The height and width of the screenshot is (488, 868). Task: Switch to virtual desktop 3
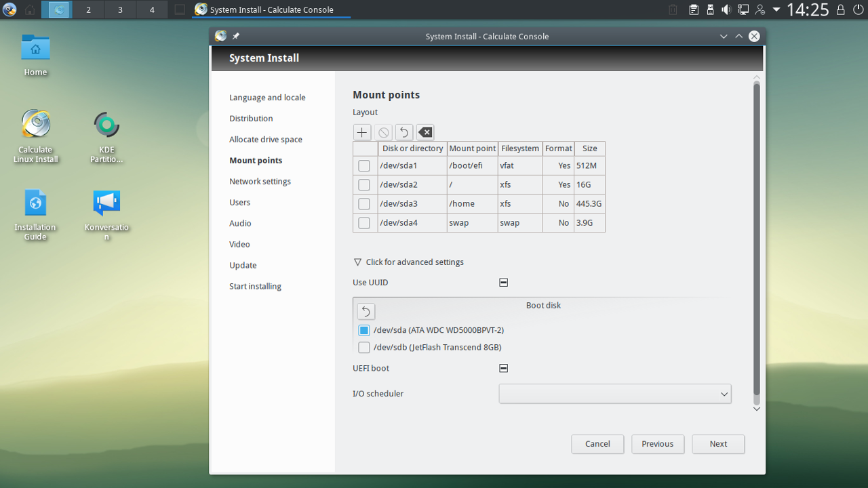[x=121, y=9]
